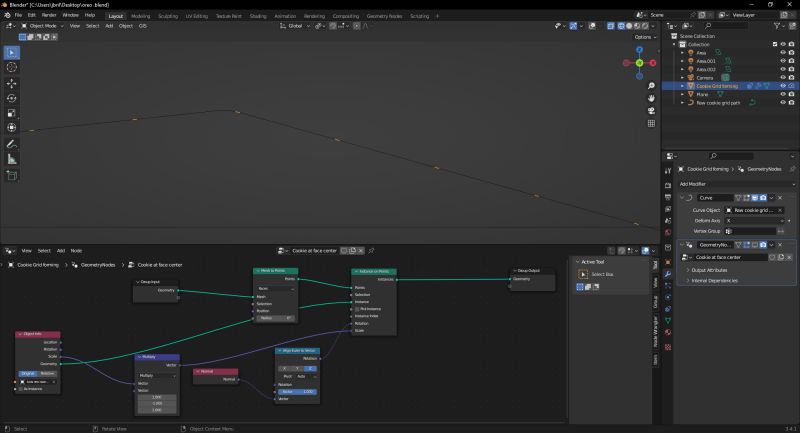Hide Plane in viewport
800x433 pixels.
point(783,94)
